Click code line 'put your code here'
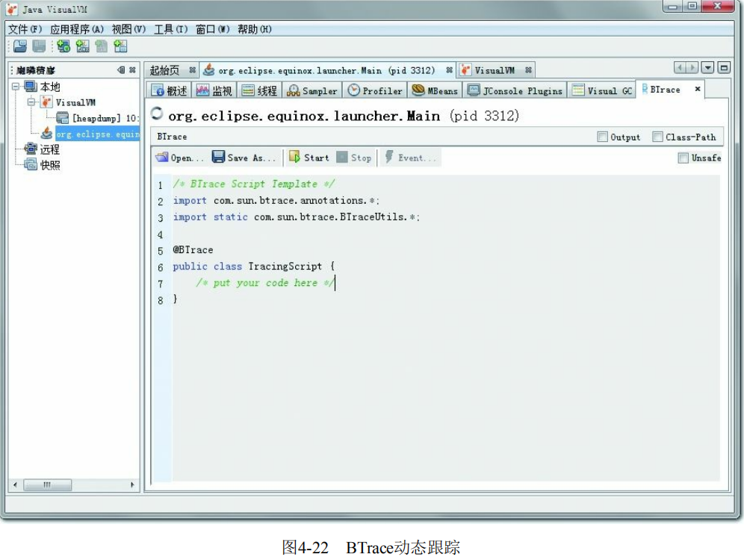This screenshot has width=744, height=560. pos(264,283)
